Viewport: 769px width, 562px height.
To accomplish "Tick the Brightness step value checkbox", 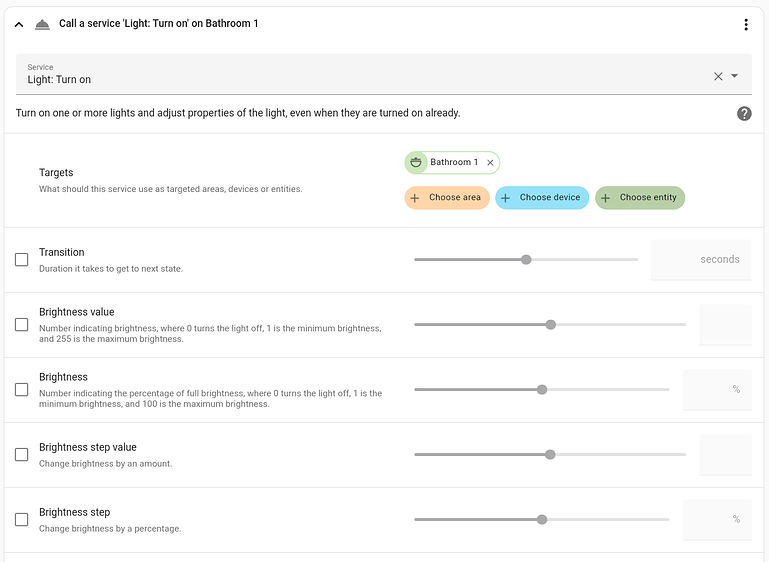I will 22,455.
